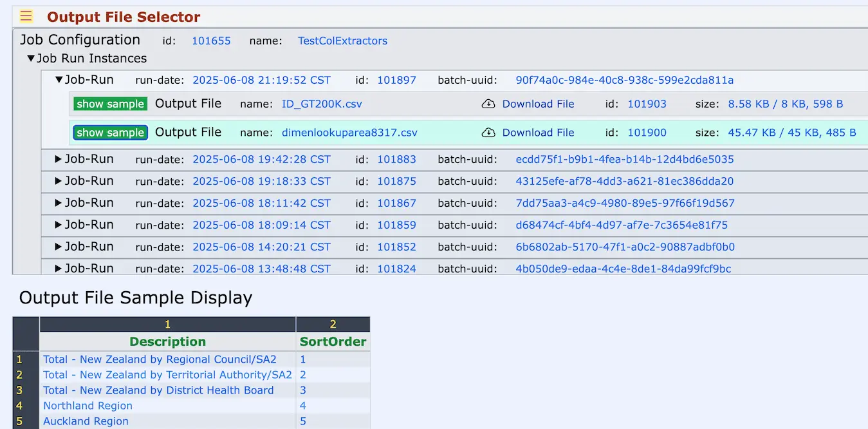The height and width of the screenshot is (429, 868).
Task: Click download cloud icon for dimenlookuparea8317.csv
Action: click(x=488, y=133)
